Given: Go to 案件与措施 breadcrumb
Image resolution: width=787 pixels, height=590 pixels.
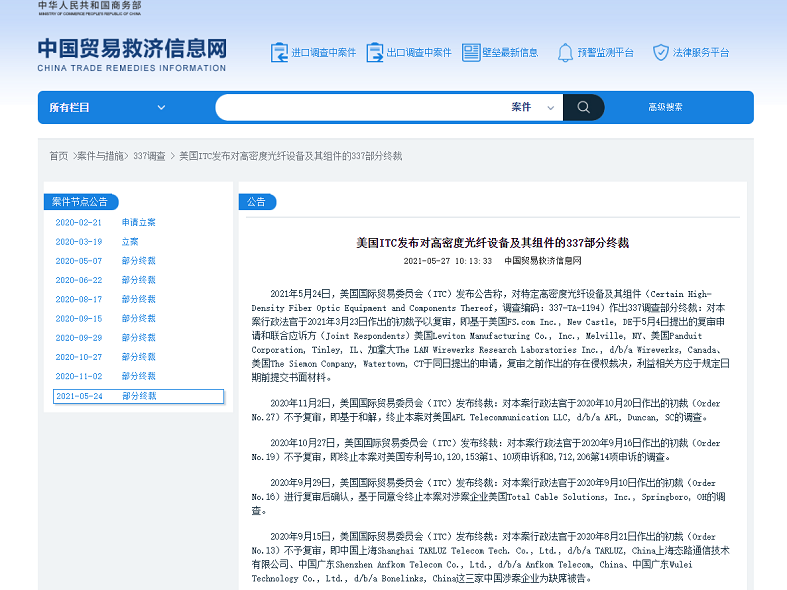Looking at the screenshot, I should [100, 156].
